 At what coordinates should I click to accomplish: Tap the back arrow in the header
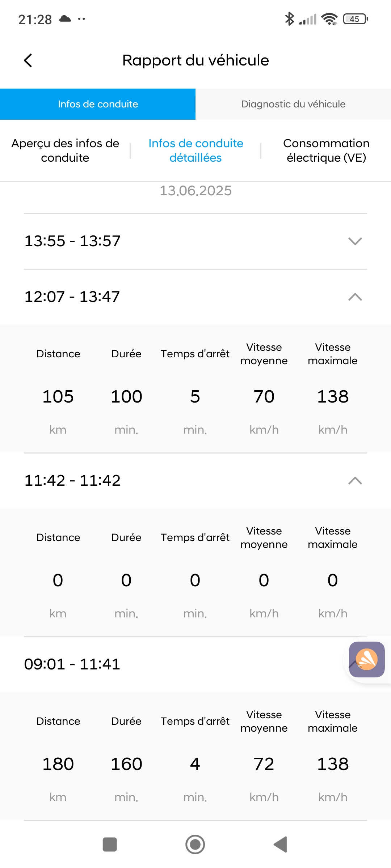[x=28, y=60]
